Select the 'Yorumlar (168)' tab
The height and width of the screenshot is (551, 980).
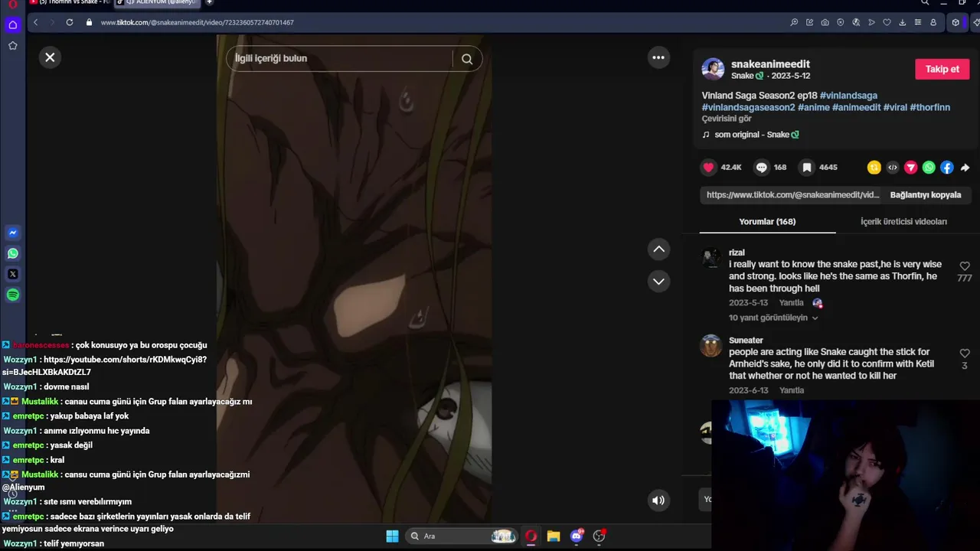pos(767,222)
